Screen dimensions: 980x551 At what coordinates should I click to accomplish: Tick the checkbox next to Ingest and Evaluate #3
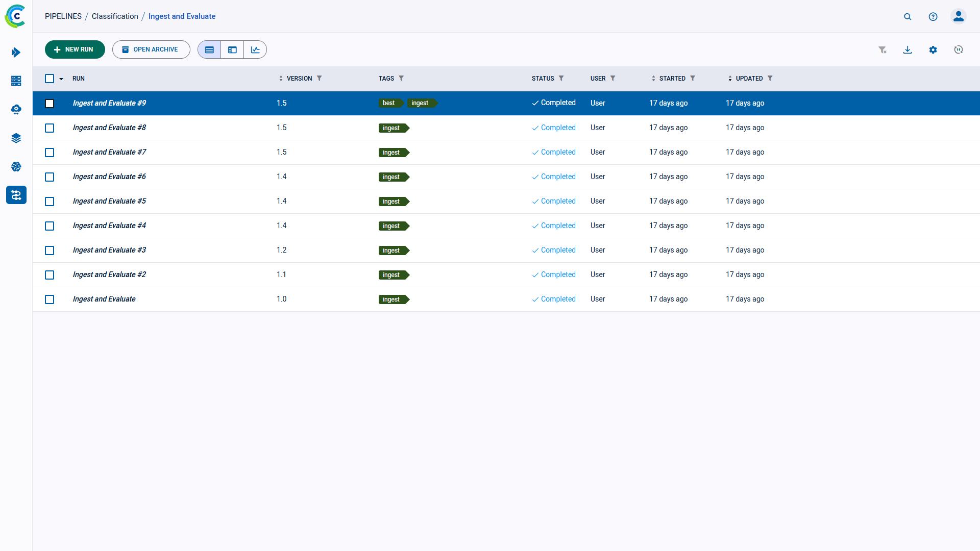(x=50, y=251)
